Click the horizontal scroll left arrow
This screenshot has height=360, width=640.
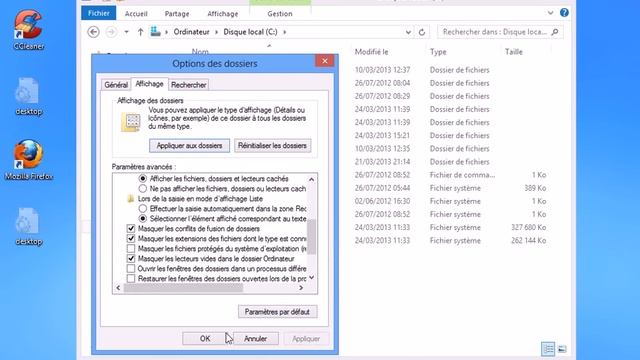coord(118,288)
